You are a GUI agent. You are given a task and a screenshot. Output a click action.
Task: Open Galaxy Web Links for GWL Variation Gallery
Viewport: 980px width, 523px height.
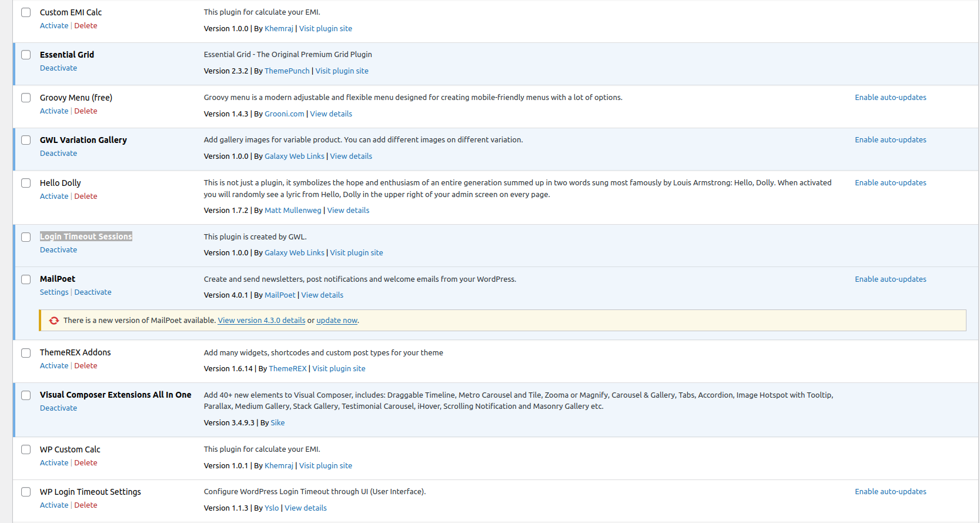295,156
